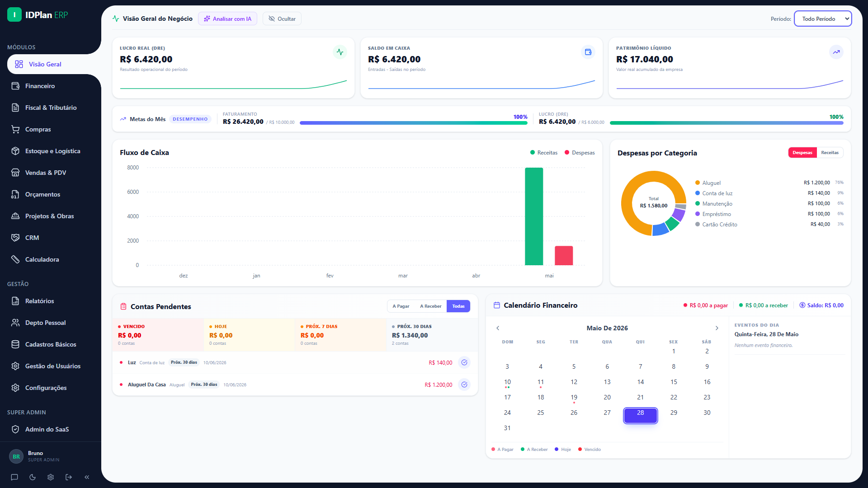This screenshot has height=488, width=868.
Task: Mark the Luz bill as paid
Action: tap(464, 362)
